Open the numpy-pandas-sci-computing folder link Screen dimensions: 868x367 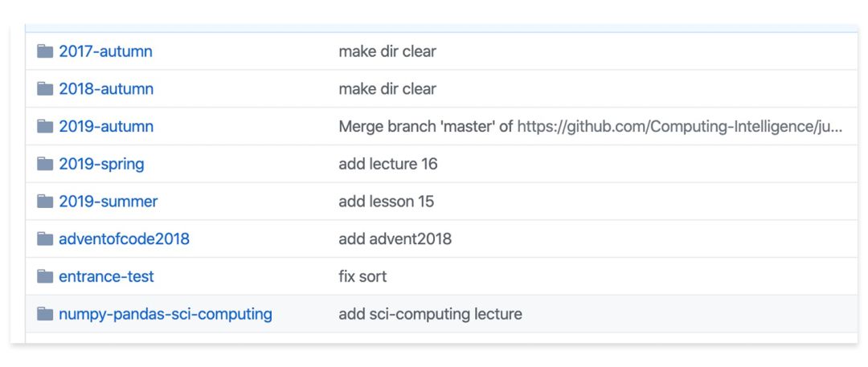point(165,314)
